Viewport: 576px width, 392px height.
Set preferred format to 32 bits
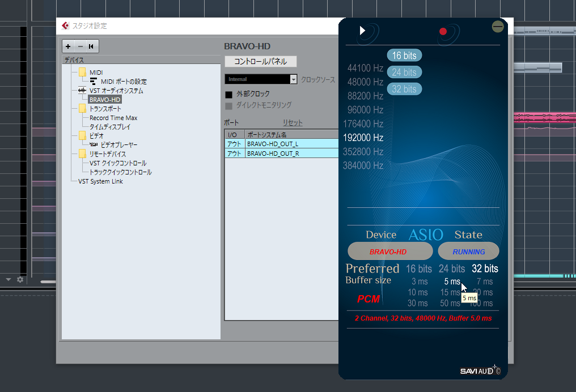point(485,269)
